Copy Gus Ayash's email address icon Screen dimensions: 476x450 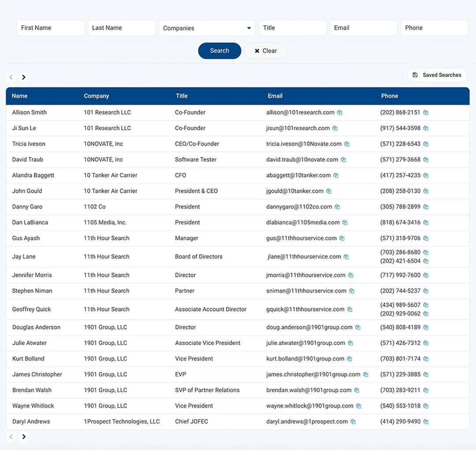pos(342,238)
